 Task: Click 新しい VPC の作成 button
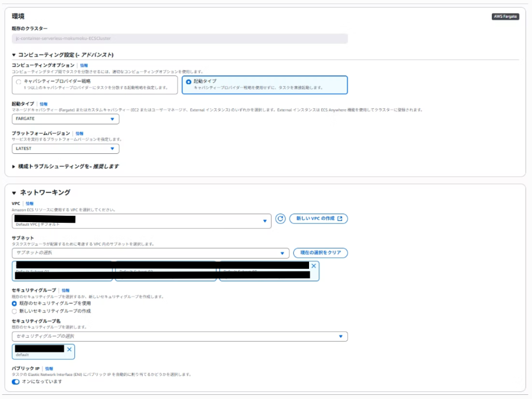click(x=318, y=219)
